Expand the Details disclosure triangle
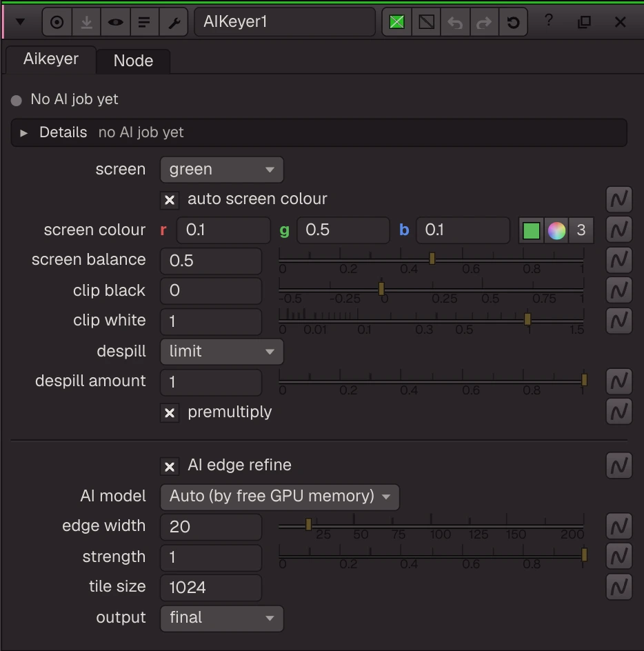 click(x=23, y=133)
